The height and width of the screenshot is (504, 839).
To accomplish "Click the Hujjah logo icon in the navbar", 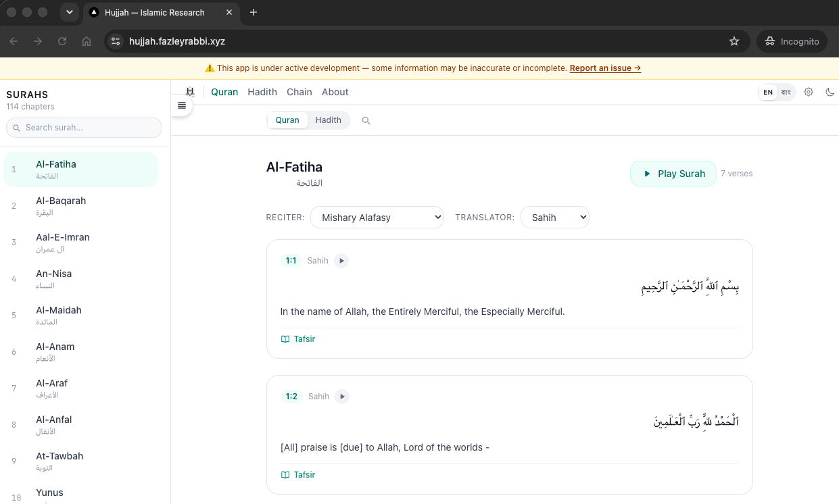I will pos(190,92).
